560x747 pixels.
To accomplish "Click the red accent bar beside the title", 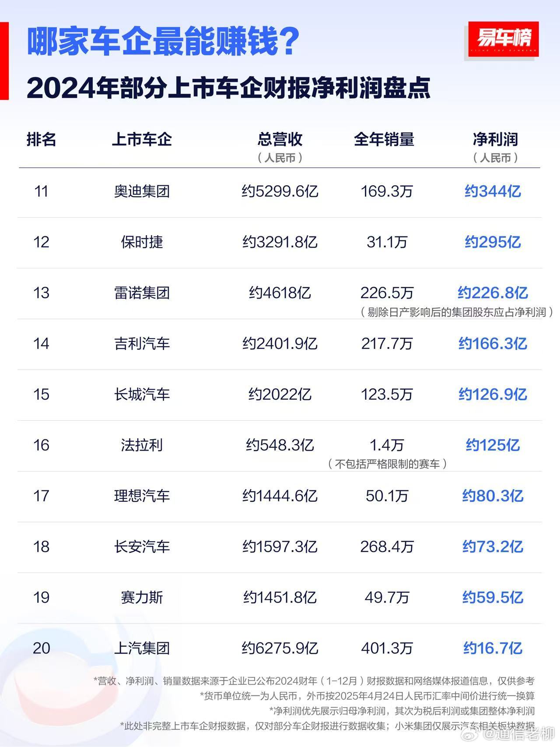I will pos(4,61).
